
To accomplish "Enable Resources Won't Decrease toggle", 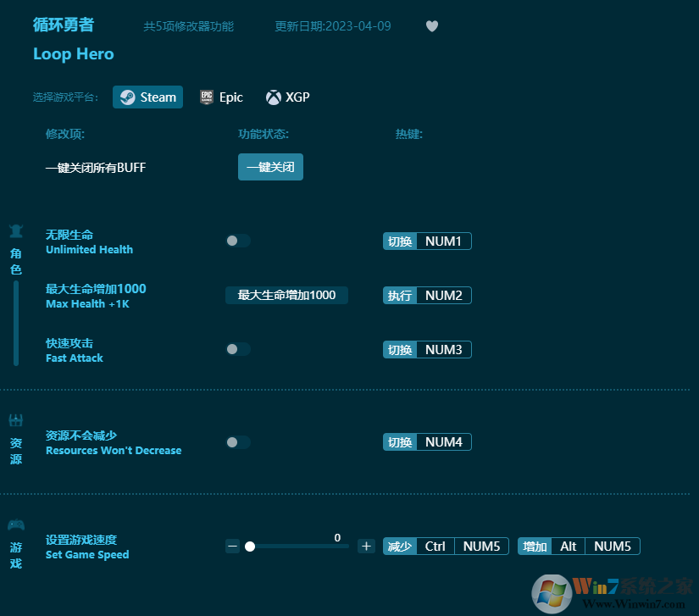I will tap(237, 441).
